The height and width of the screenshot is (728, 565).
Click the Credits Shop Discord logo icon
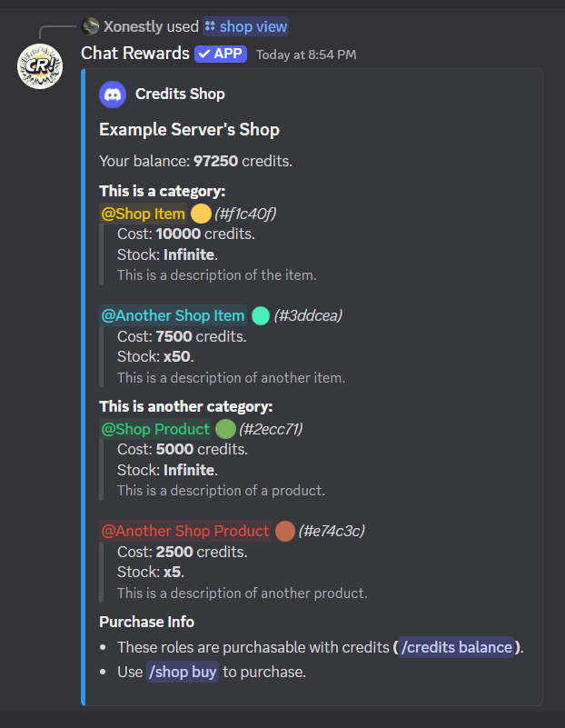click(x=112, y=94)
